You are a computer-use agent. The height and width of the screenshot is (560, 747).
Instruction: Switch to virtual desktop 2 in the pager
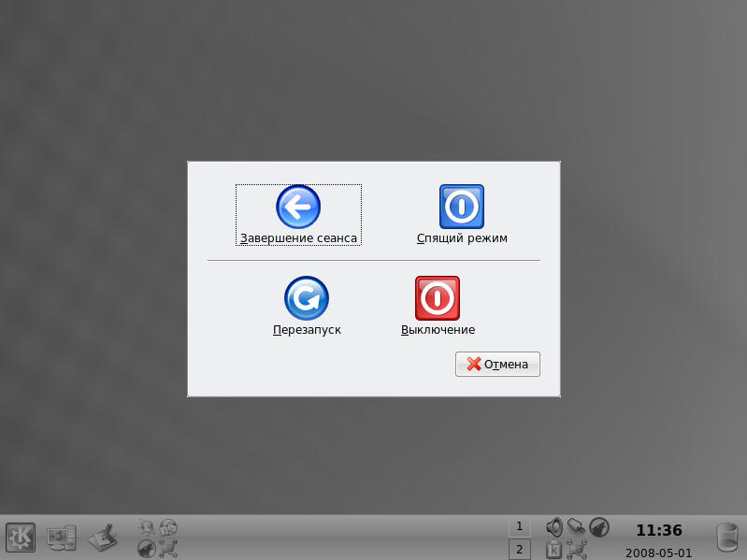tap(519, 549)
